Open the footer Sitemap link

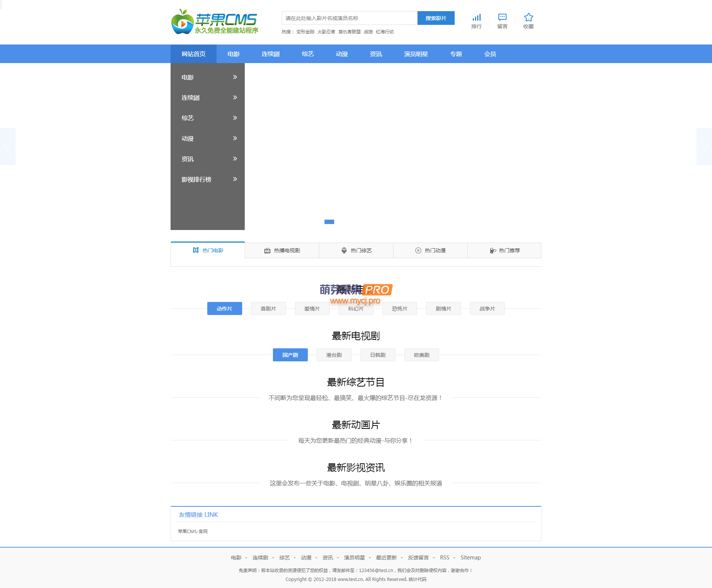pyautogui.click(x=471, y=558)
